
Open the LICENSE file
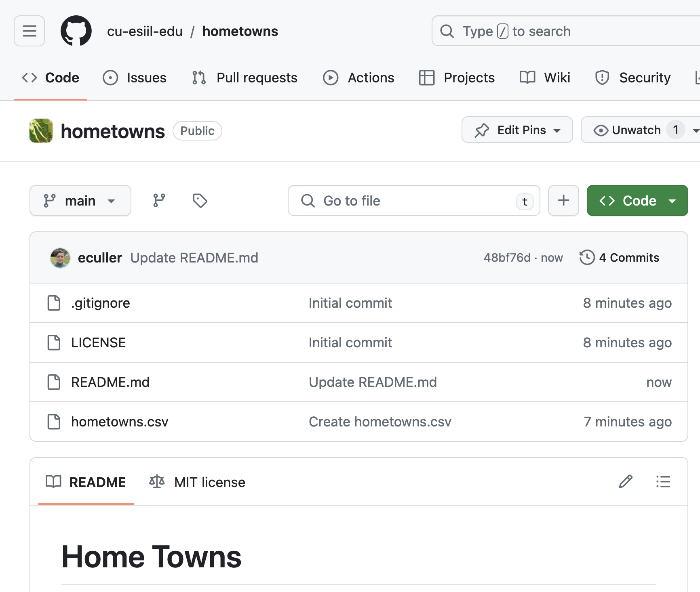point(98,342)
